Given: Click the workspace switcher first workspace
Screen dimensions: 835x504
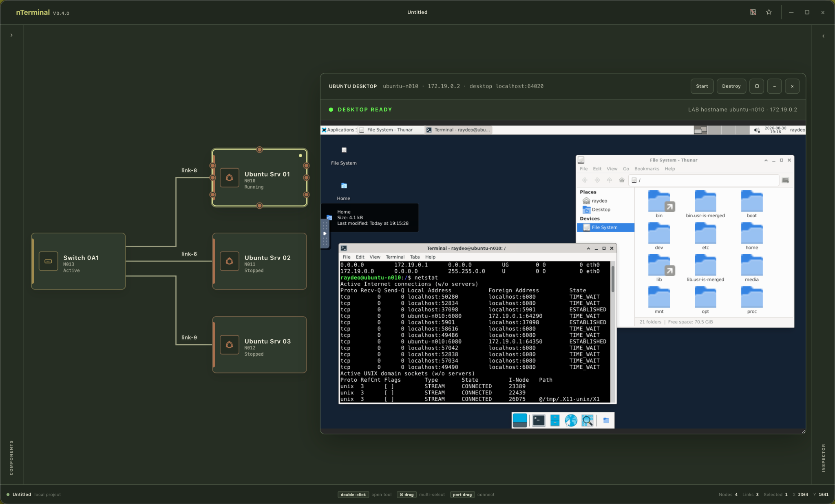Looking at the screenshot, I should click(x=700, y=130).
